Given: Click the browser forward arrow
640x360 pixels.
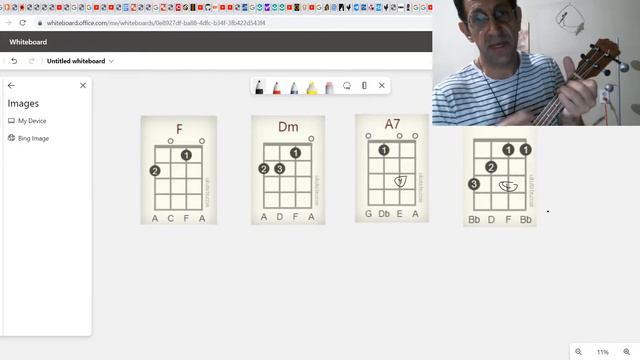Looking at the screenshot, I should point(8,23).
